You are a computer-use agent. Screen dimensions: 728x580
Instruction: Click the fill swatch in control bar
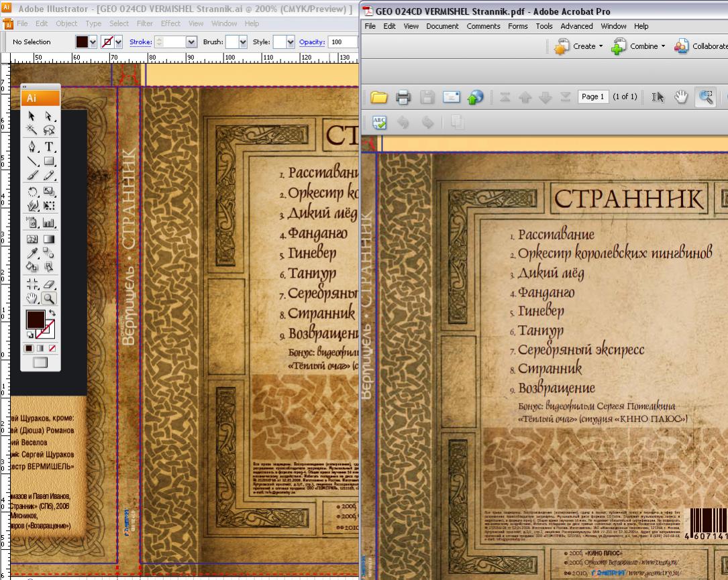pyautogui.click(x=82, y=42)
